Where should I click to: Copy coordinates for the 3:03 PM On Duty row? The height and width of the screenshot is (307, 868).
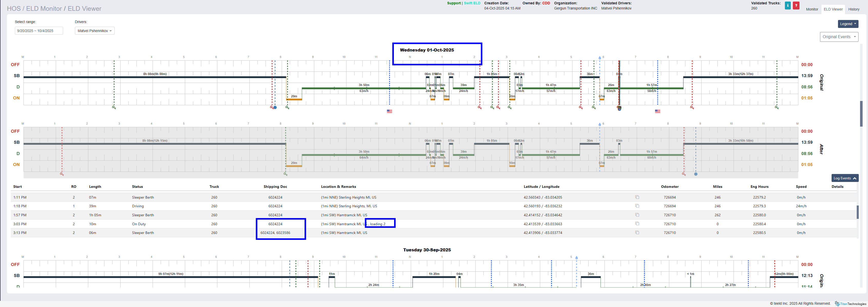(x=637, y=224)
